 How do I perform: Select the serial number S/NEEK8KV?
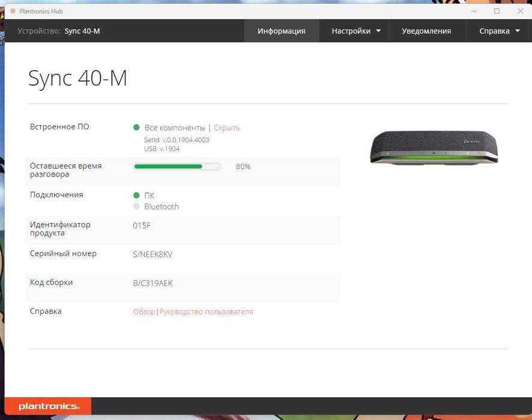(x=153, y=254)
